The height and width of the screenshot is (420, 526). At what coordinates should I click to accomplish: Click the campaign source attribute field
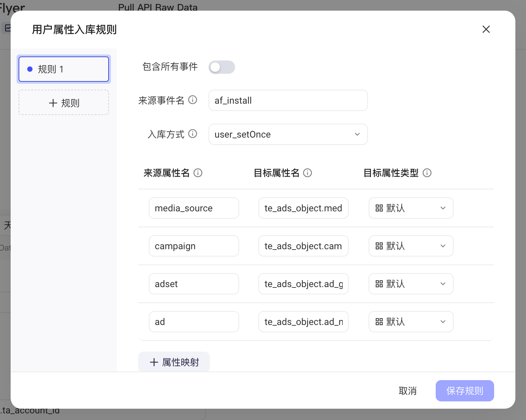pos(194,246)
